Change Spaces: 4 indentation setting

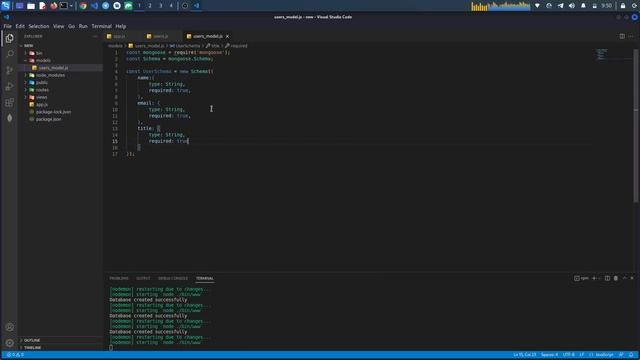(x=549, y=355)
